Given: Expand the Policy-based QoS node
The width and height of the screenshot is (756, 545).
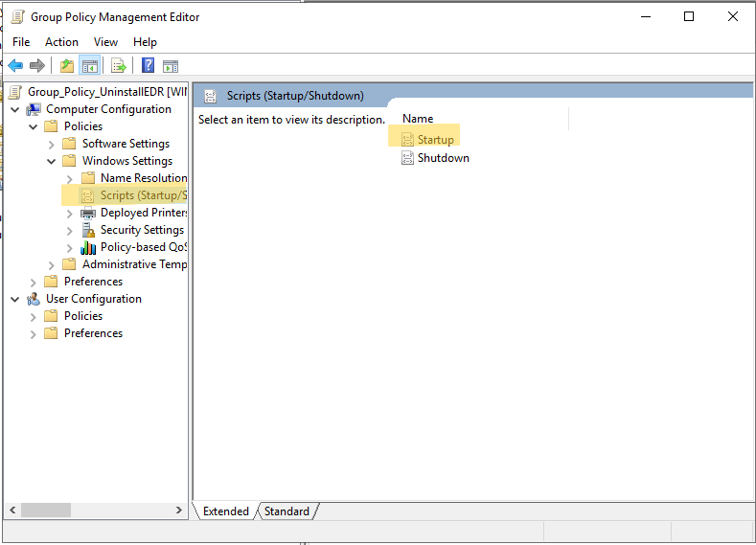Looking at the screenshot, I should (70, 248).
